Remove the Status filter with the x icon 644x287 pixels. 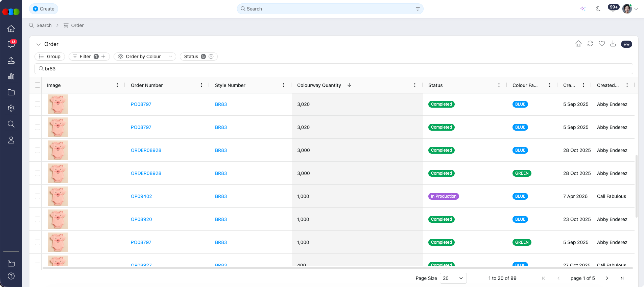tap(211, 57)
